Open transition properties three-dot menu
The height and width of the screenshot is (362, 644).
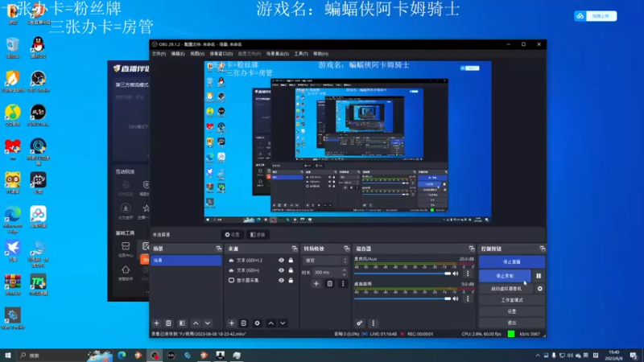[x=343, y=284]
